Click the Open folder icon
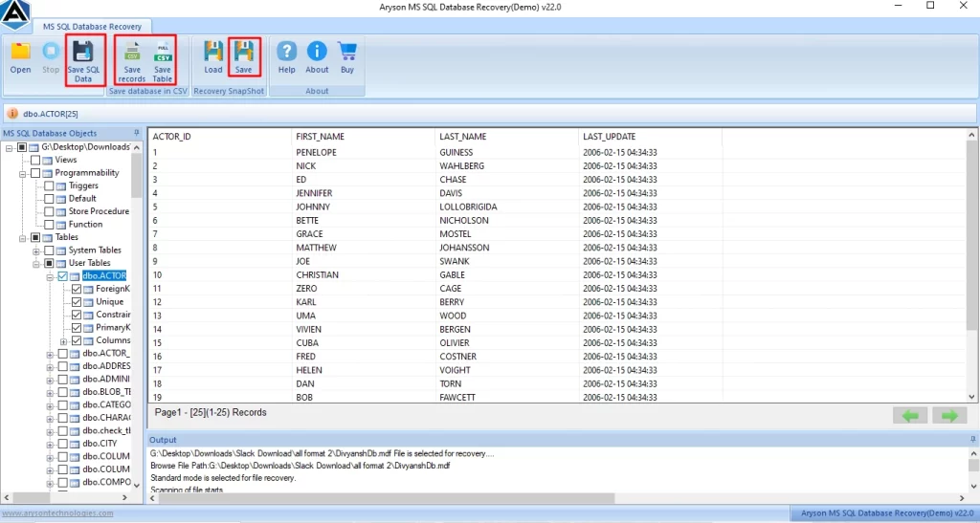This screenshot has height=523, width=980. [20, 55]
